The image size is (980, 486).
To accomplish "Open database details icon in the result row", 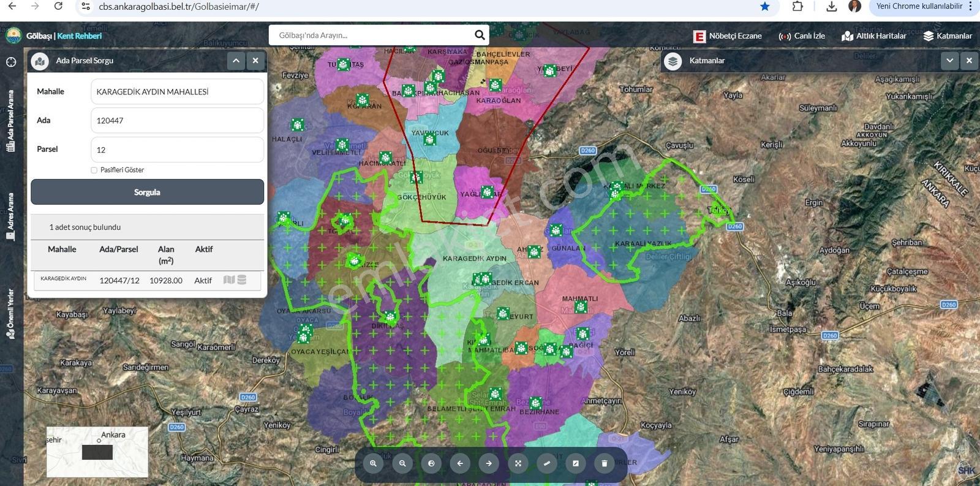I will 242,279.
